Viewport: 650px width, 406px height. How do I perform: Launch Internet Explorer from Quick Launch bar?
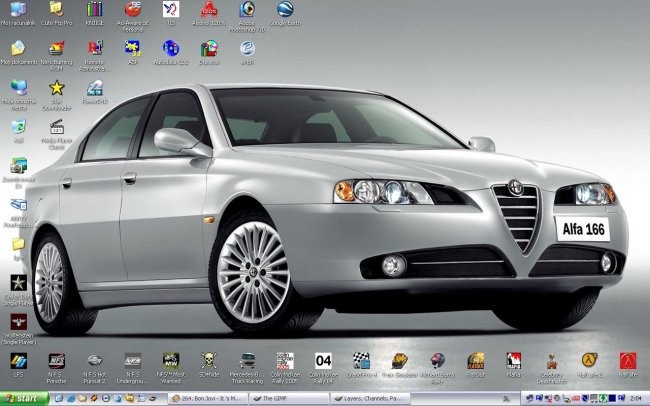[x=71, y=399]
